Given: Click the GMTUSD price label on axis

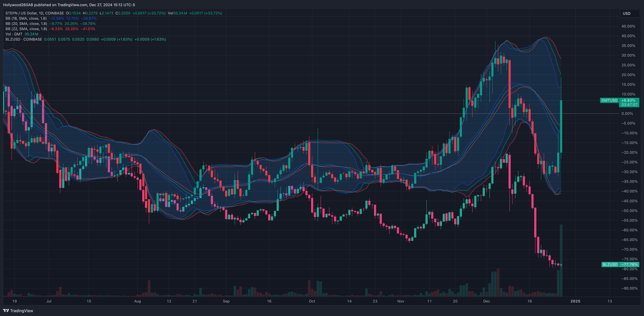Looking at the screenshot, I should pyautogui.click(x=609, y=100).
